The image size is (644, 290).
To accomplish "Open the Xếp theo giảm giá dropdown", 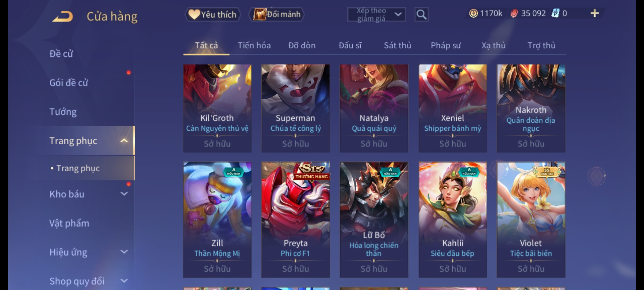I will pos(376,15).
